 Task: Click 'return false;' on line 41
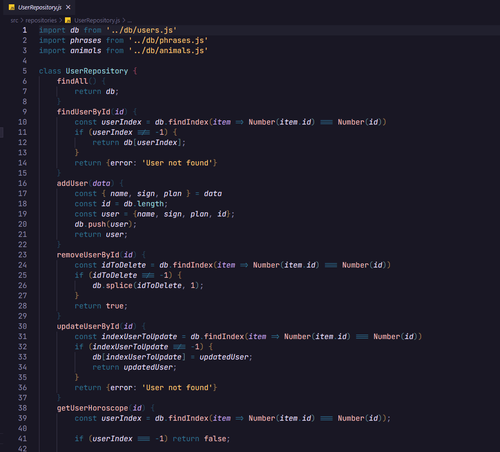click(201, 439)
